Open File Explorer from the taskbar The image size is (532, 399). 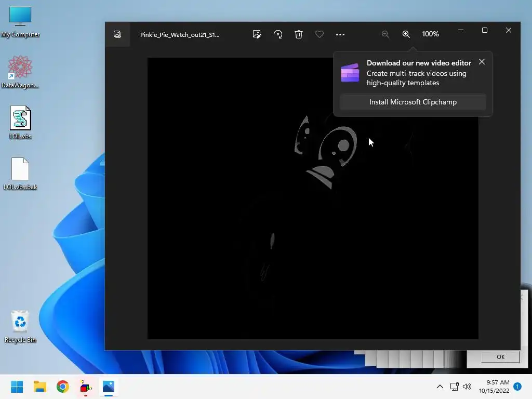click(40, 387)
